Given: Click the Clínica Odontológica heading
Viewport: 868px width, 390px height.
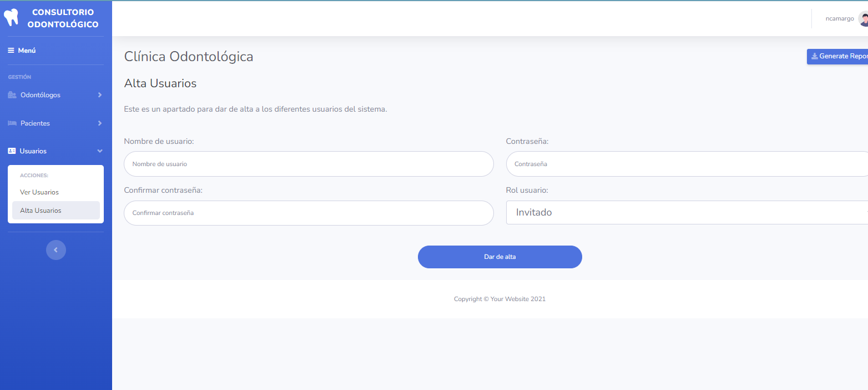Looking at the screenshot, I should pos(189,56).
